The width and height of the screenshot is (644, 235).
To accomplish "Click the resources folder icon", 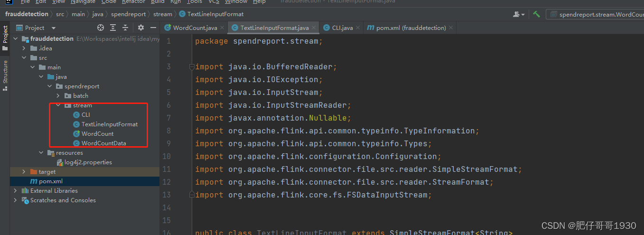I will [51, 152].
